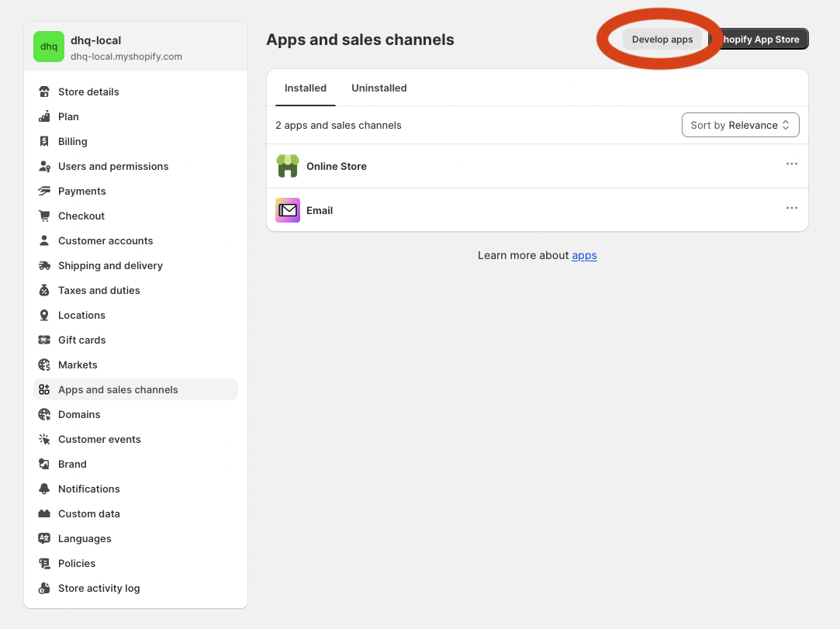Click the Apps and sales channels page heading

coord(360,40)
